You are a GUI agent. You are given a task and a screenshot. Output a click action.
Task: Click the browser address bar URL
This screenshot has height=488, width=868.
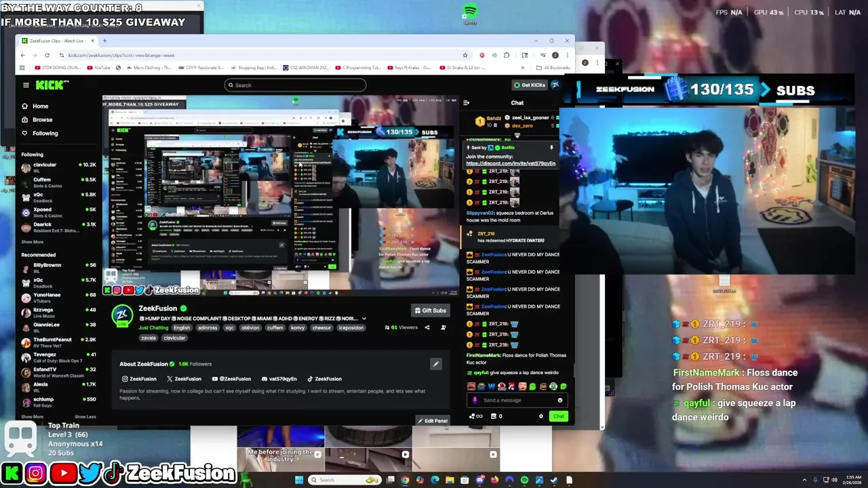121,56
